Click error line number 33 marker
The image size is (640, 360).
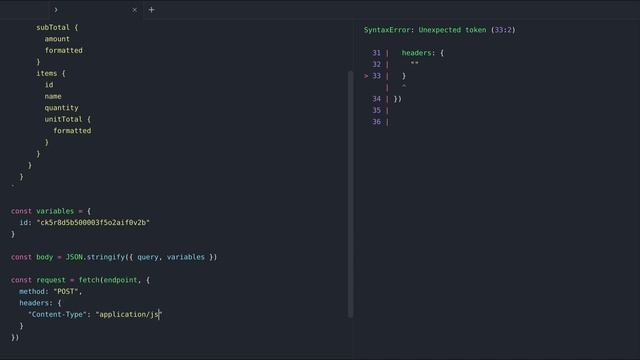pyautogui.click(x=376, y=76)
